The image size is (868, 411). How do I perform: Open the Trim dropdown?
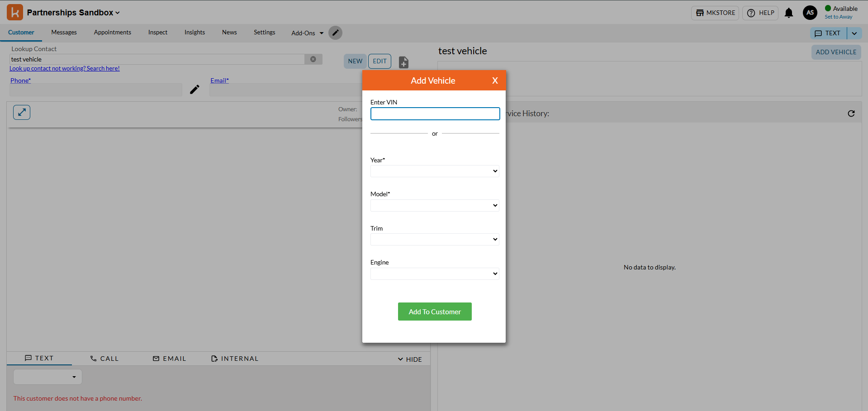click(434, 239)
